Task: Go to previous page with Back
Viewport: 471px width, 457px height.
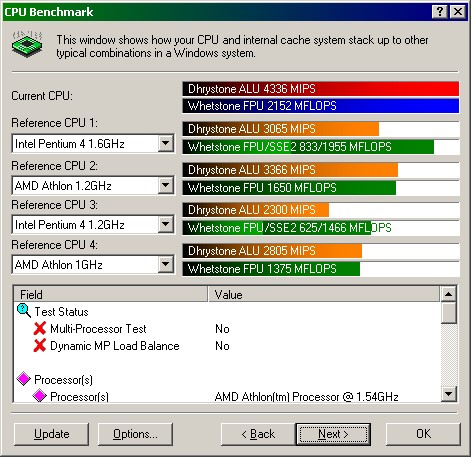Action: (x=258, y=434)
